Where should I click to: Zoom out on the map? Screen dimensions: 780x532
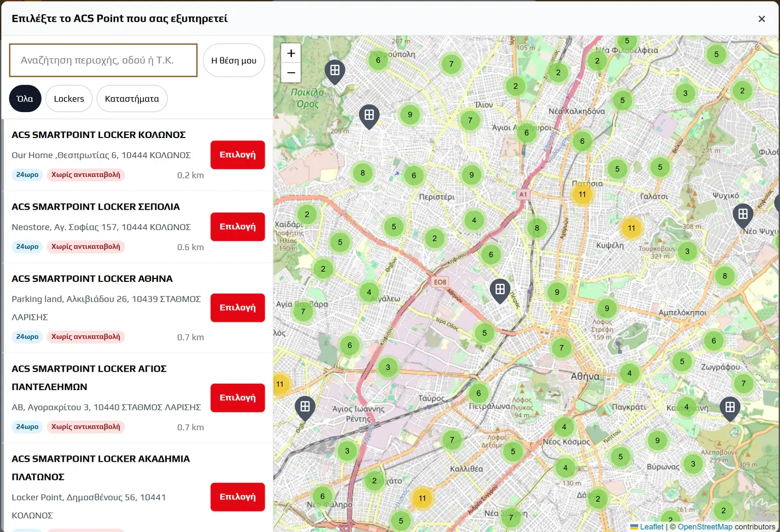pos(291,73)
